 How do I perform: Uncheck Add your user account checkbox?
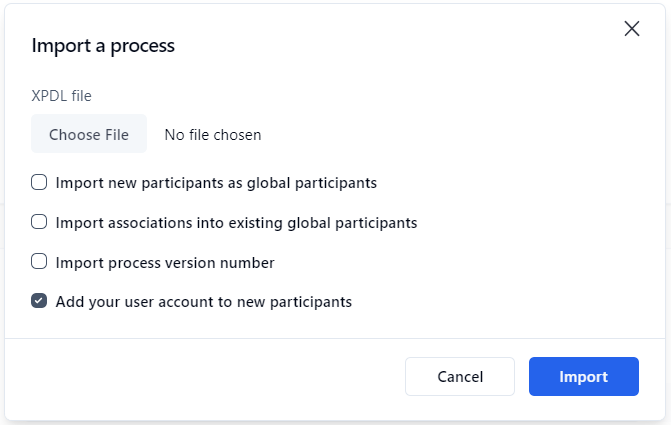40,301
